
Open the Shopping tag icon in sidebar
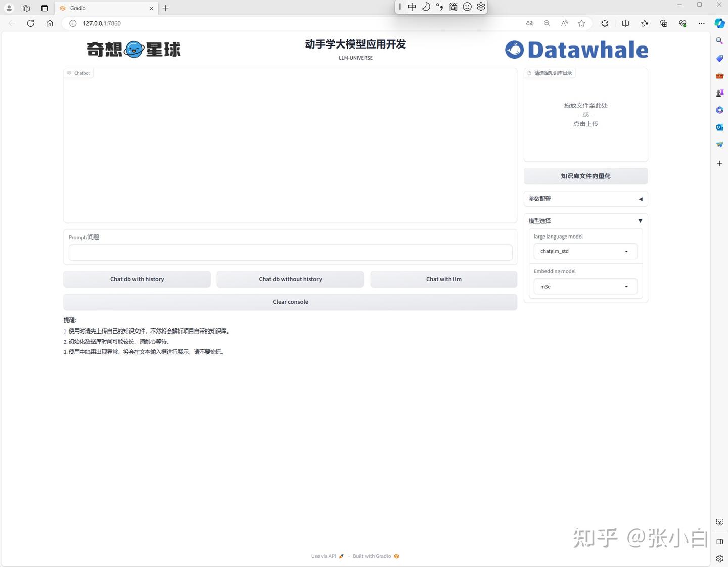point(719,58)
